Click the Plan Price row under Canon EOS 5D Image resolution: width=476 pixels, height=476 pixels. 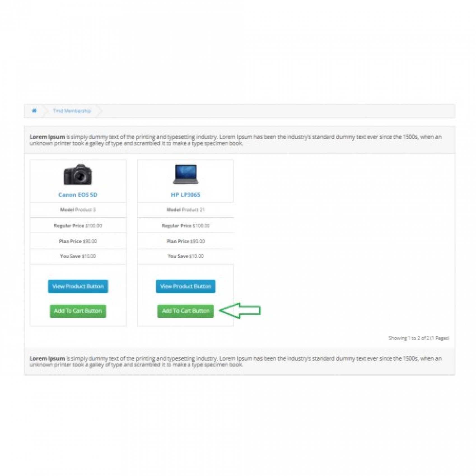click(x=78, y=241)
